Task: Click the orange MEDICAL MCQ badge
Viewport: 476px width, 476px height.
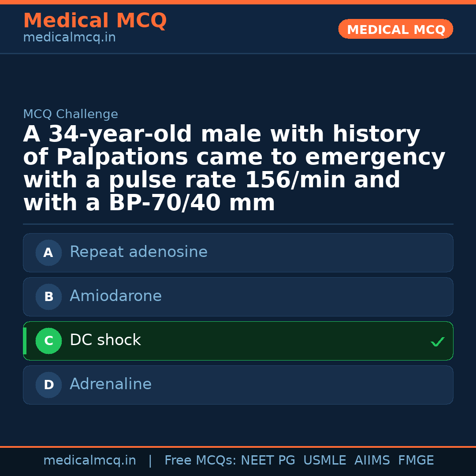Action: click(396, 30)
